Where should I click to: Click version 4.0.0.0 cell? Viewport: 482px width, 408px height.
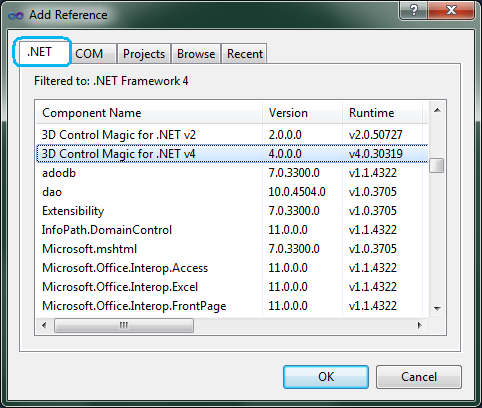click(285, 154)
